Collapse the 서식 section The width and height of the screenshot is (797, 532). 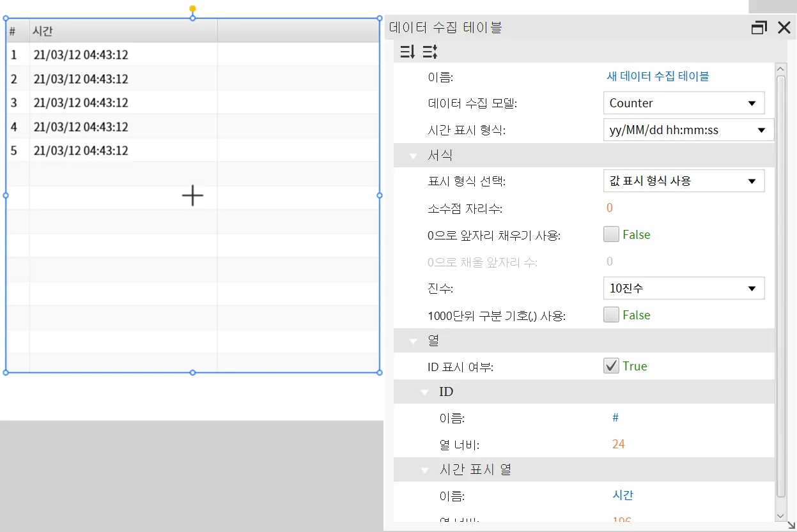click(413, 156)
